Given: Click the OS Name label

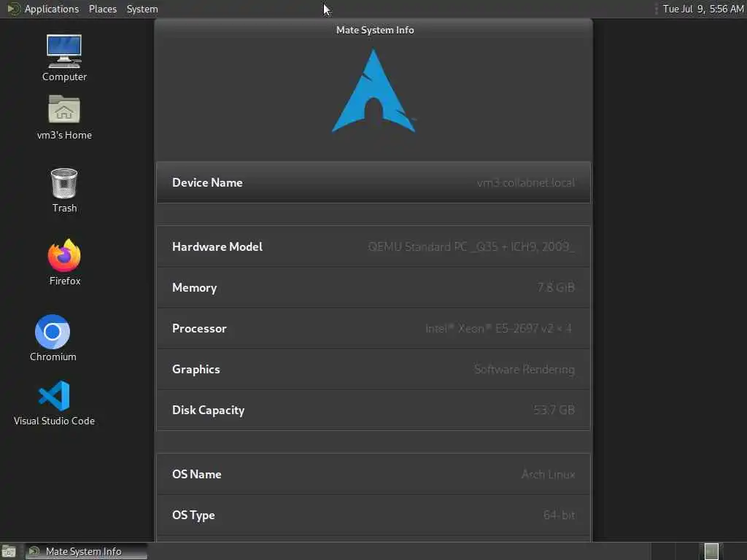Looking at the screenshot, I should point(197,474).
